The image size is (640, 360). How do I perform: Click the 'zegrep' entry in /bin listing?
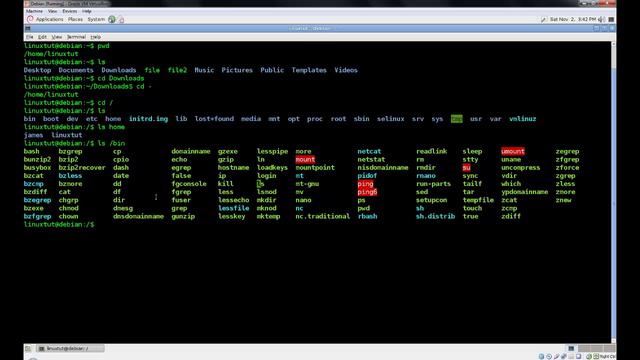(x=567, y=151)
